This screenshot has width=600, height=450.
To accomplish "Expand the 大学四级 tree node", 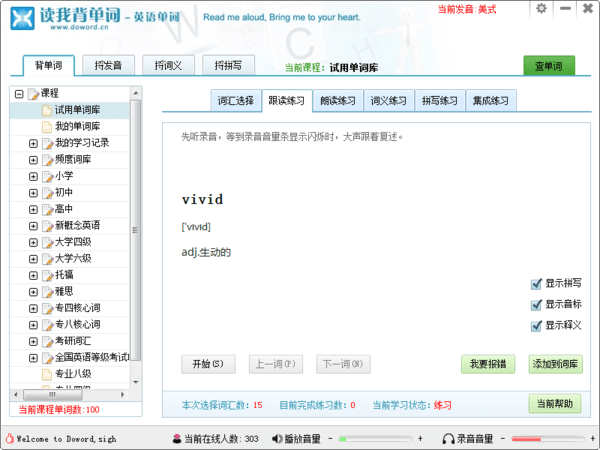I will [33, 242].
